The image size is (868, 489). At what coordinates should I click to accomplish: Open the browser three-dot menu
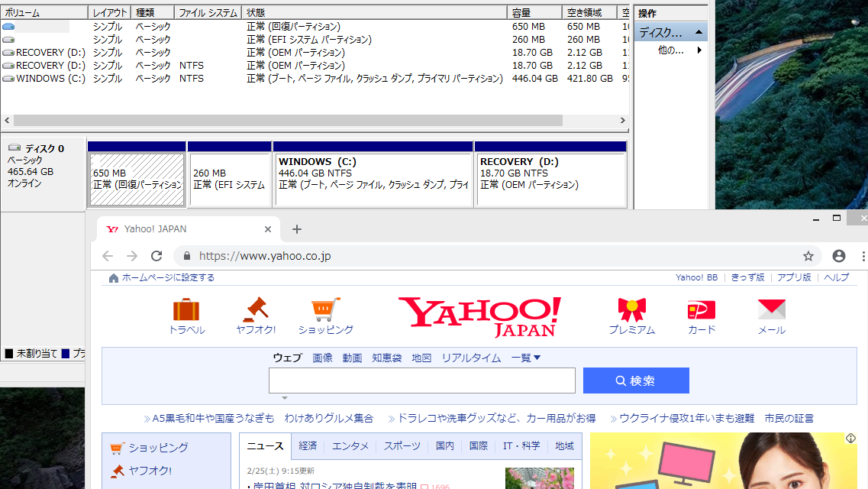[863, 256]
